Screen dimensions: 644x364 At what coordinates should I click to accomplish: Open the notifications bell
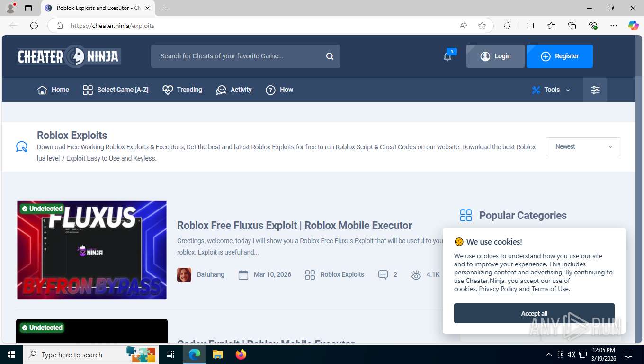point(447,56)
